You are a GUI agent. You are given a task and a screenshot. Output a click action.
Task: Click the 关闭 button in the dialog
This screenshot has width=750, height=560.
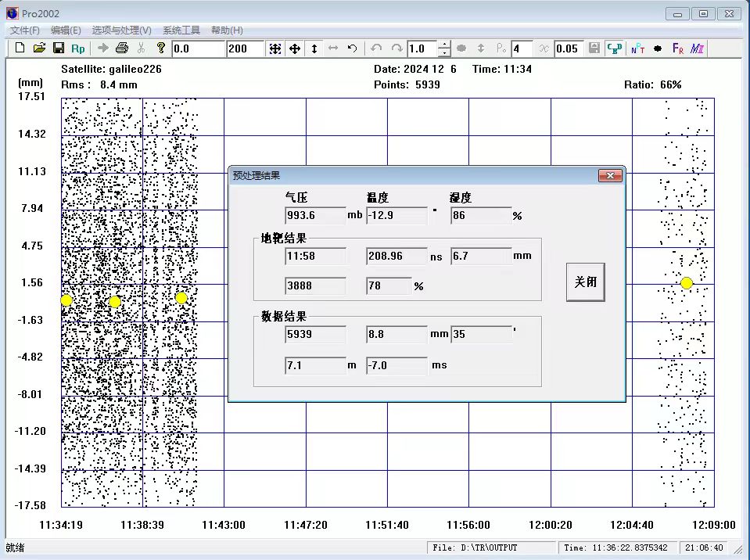[586, 282]
